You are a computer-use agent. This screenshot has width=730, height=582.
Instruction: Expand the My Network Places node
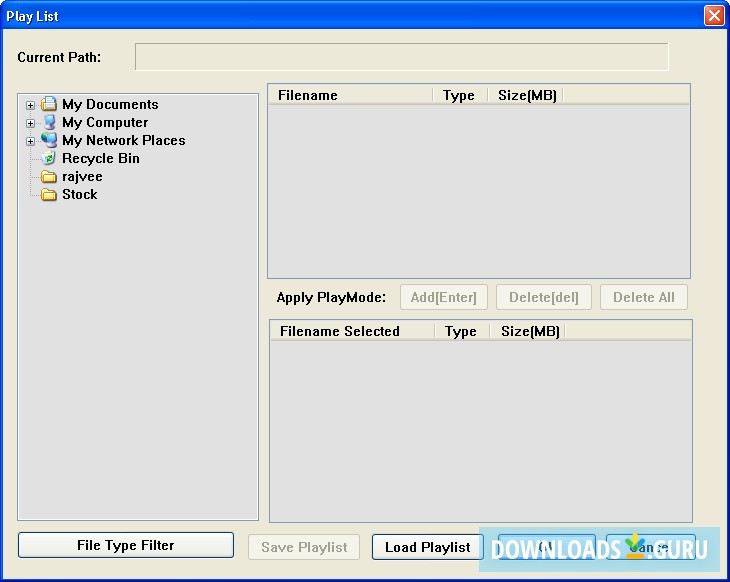click(30, 141)
